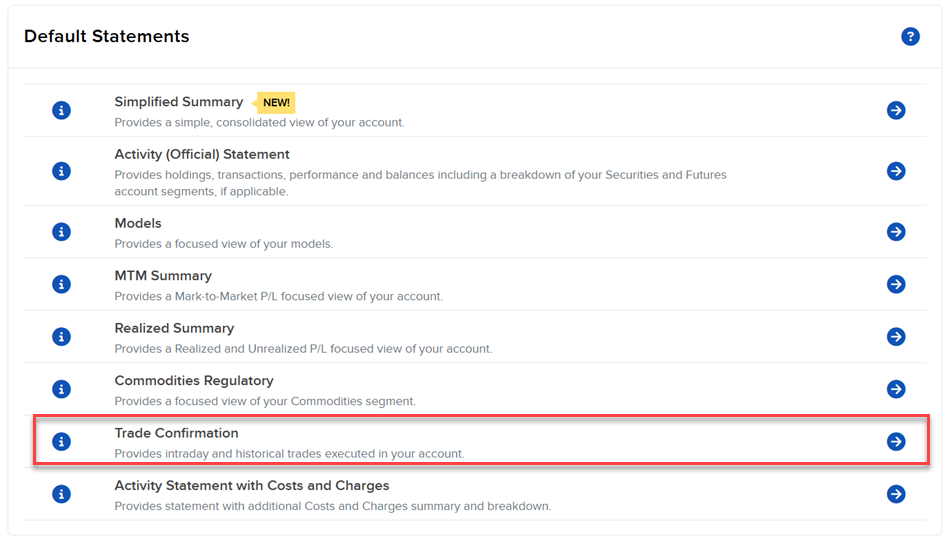Viewport: 950px width, 548px height.
Task: Click arrow to run Activity (Official) Statement
Action: click(x=896, y=171)
